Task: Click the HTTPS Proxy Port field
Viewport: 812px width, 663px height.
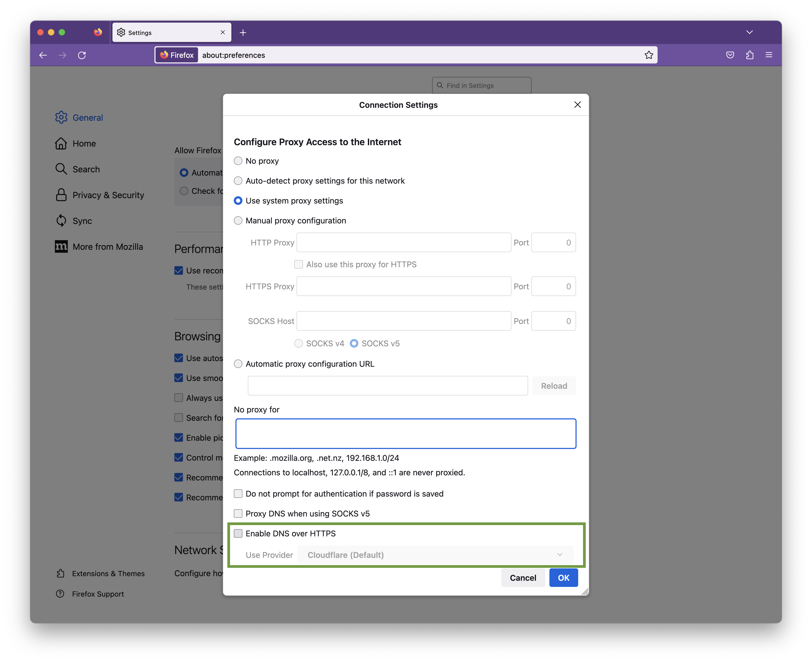Action: click(x=553, y=286)
